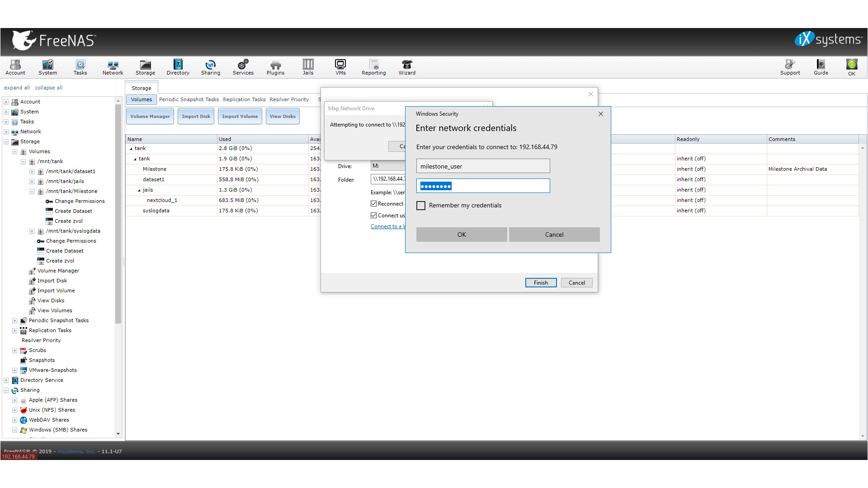Click the Volume Manager button
The height and width of the screenshot is (488, 868).
150,117
